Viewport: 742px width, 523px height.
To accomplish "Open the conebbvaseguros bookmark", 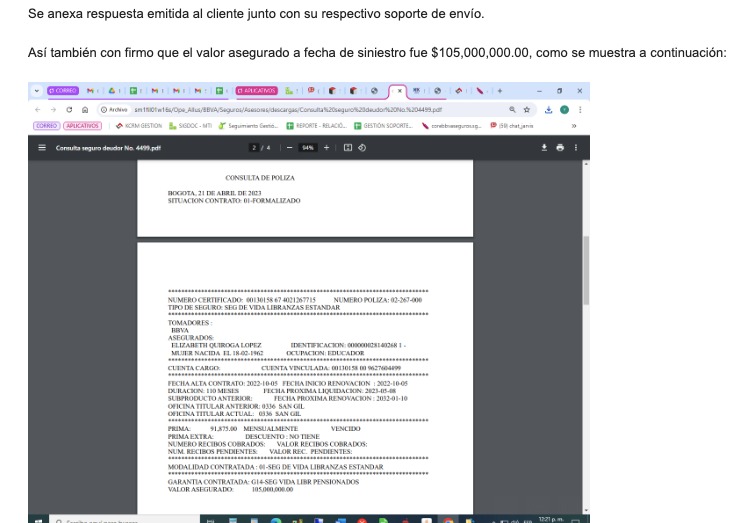I will click(x=451, y=126).
